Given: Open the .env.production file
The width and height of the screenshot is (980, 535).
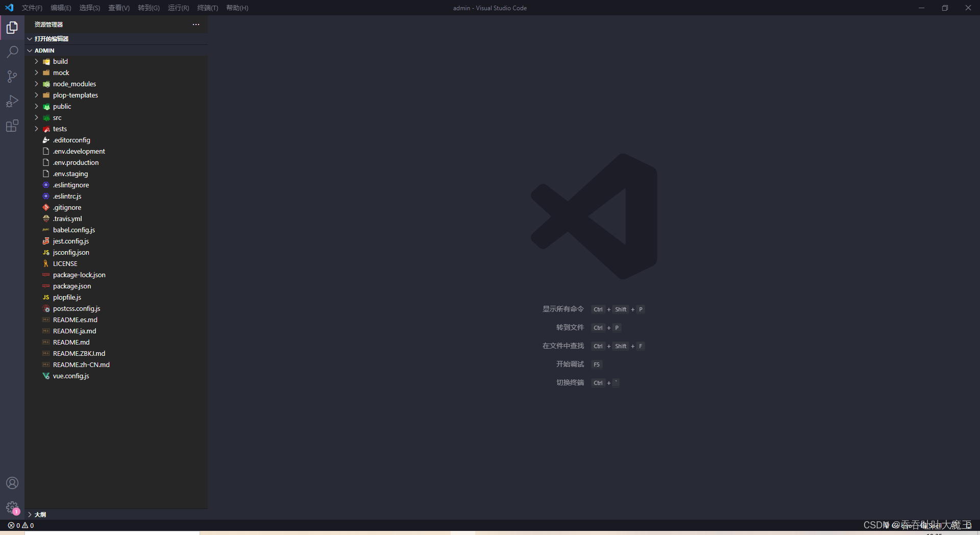Looking at the screenshot, I should click(x=116, y=162).
